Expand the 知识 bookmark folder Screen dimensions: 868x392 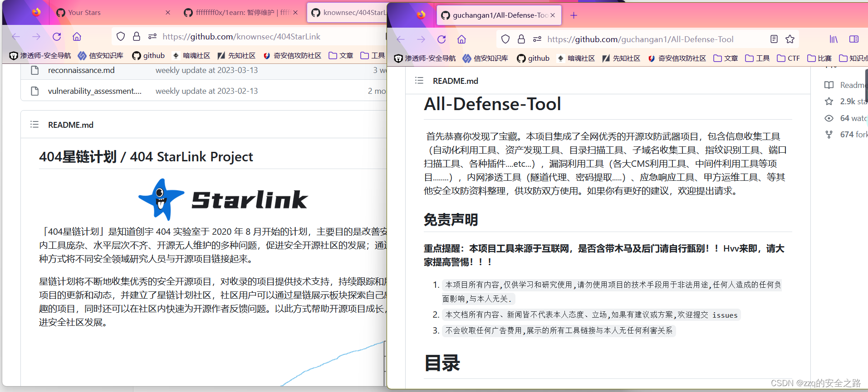853,58
